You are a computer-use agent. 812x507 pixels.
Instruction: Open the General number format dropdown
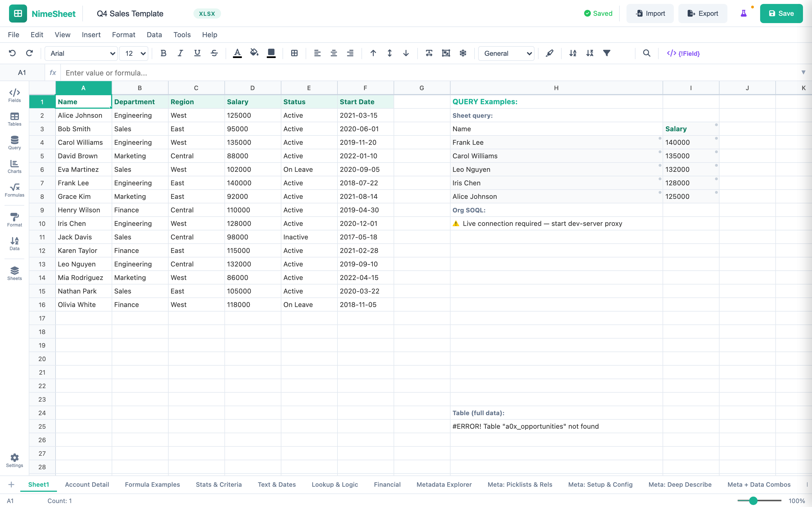click(x=506, y=53)
